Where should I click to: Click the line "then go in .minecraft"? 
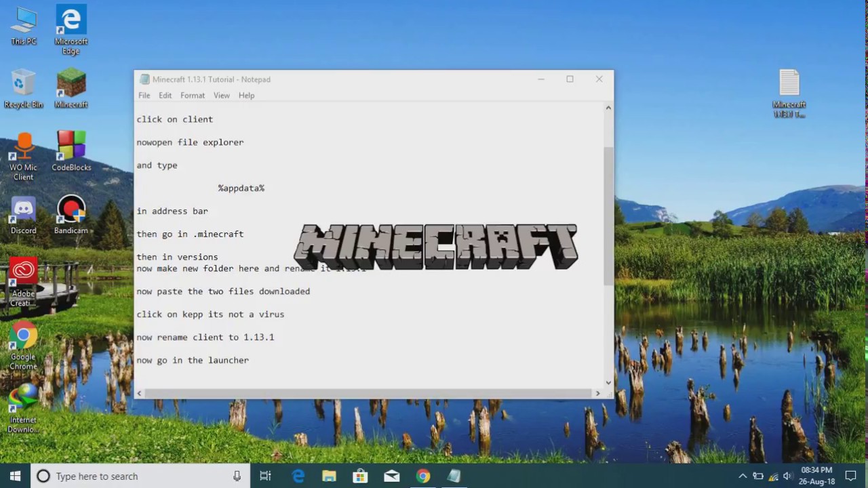(190, 235)
